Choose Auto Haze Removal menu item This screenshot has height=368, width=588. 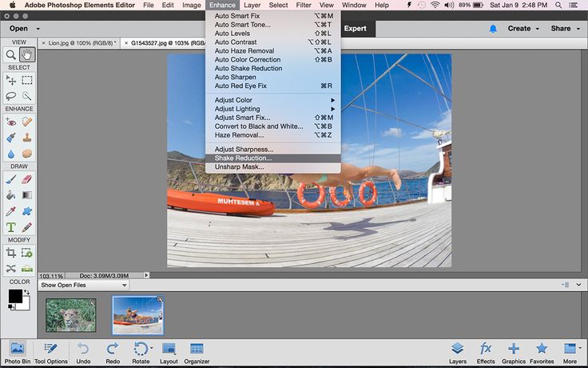click(273, 50)
